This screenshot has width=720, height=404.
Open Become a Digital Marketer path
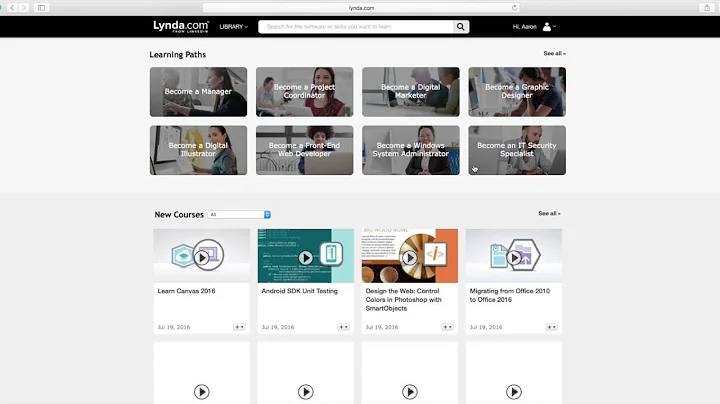pyautogui.click(x=411, y=92)
